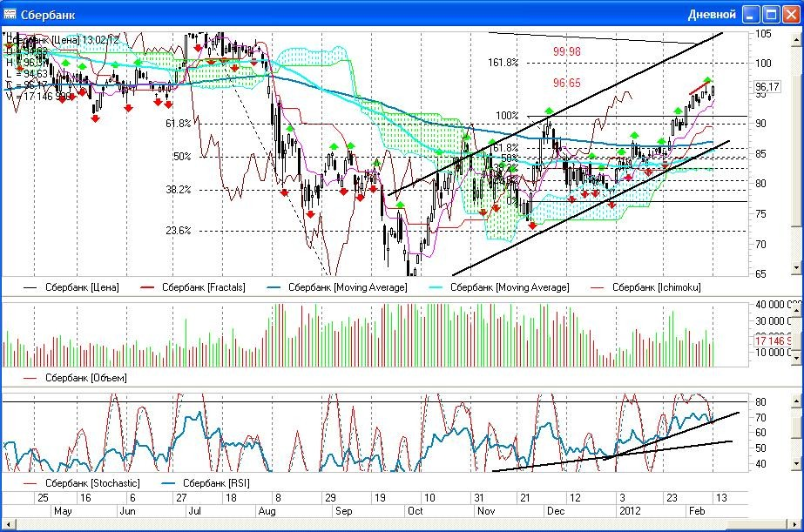Click the 2012 year label on time axis
This screenshot has height=532, width=804.
tap(630, 511)
